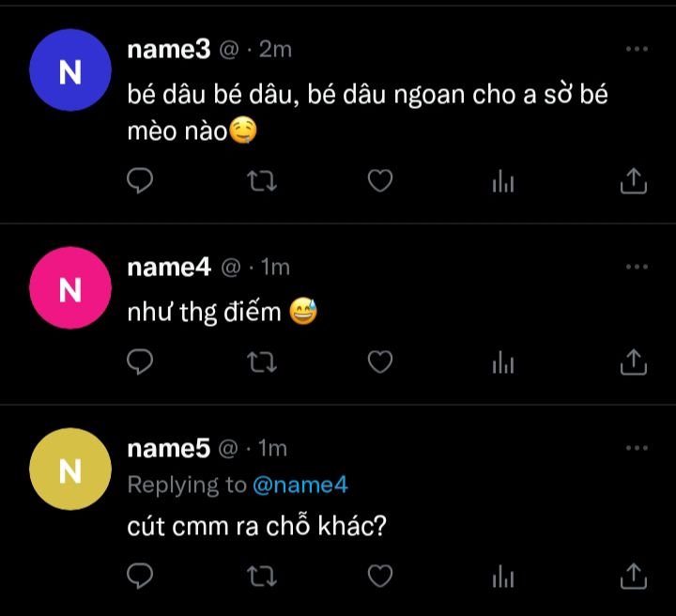
Task: Reply to name4's tweet
Action: coord(140,361)
